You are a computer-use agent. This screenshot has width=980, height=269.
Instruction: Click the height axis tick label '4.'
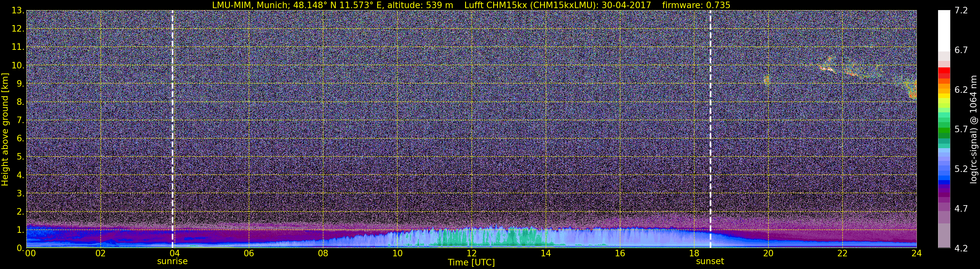point(20,175)
